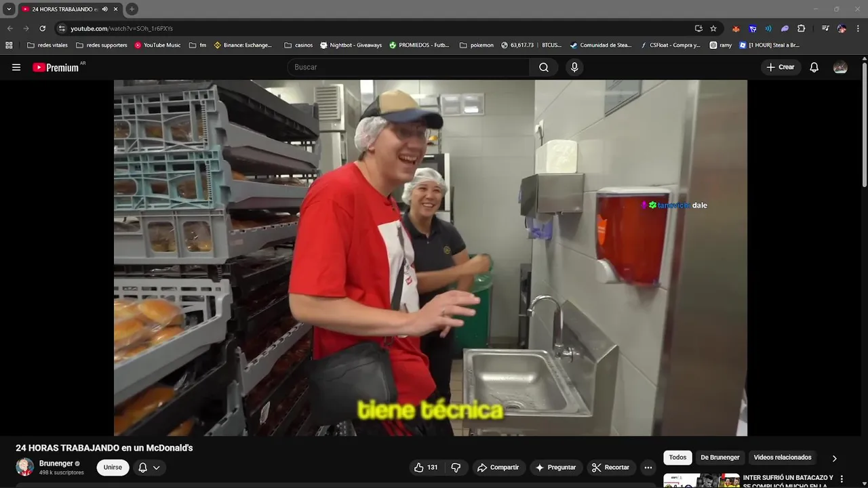Close the 24 HORAS TRABAJANDO tab
868x488 pixels.
click(x=116, y=9)
